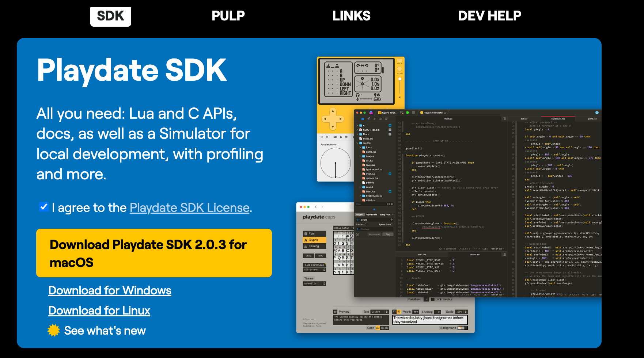
Task: Click the left-align text icon near Width
Action: pos(399,312)
